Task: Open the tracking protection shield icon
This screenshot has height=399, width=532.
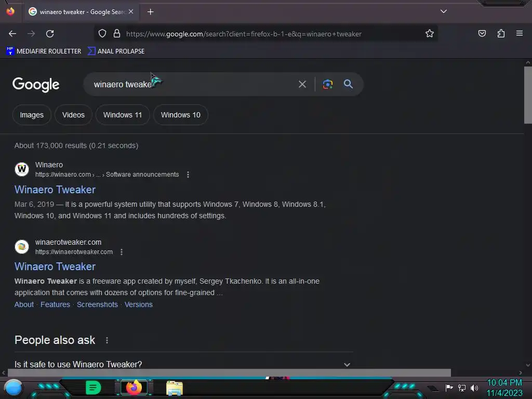Action: [102, 34]
